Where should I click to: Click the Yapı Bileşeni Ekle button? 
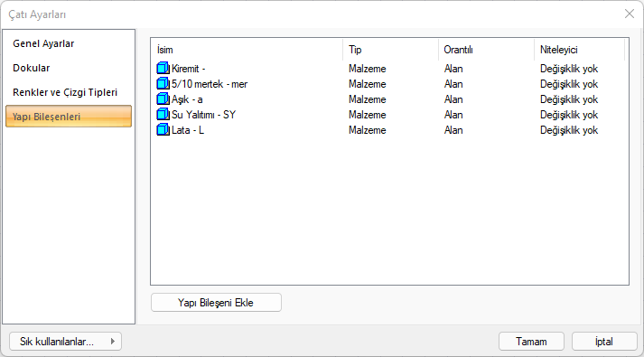coord(216,303)
